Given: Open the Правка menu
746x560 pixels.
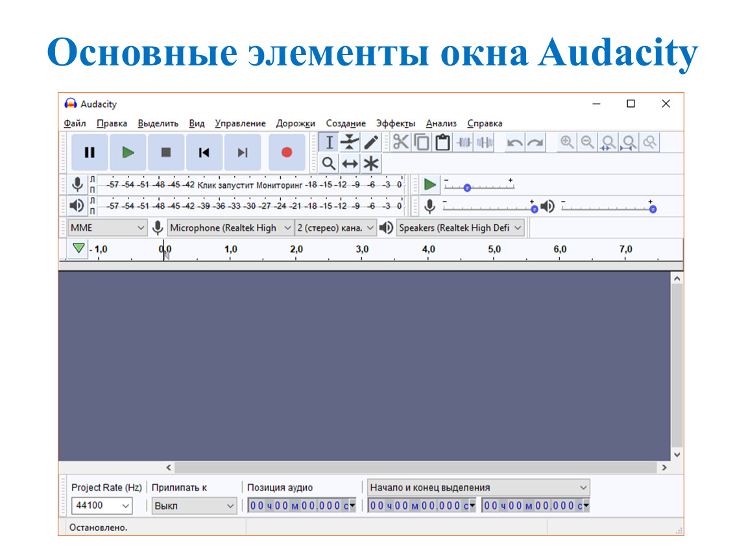Looking at the screenshot, I should (112, 123).
